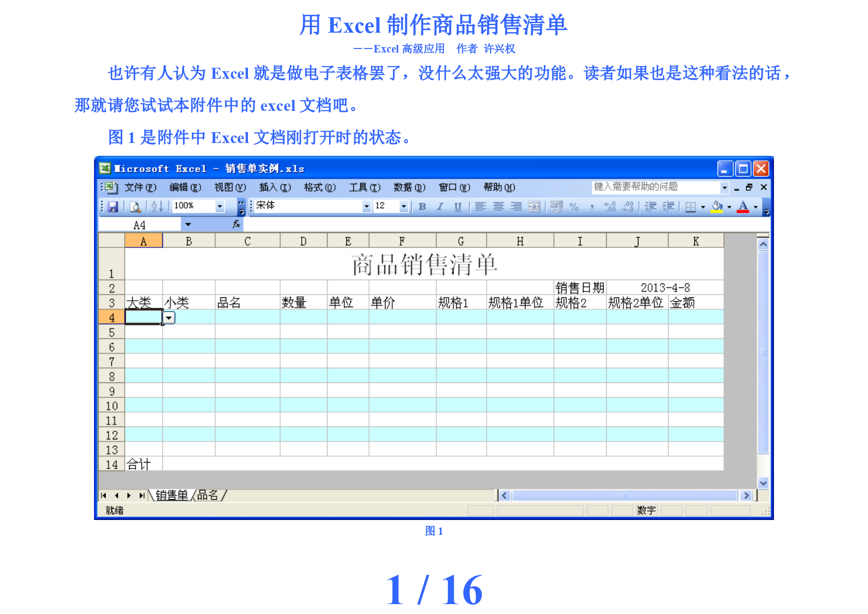Image resolution: width=868 pixels, height=614 pixels.
Task: Expand Standard toolbar options chevron
Action: [241, 207]
